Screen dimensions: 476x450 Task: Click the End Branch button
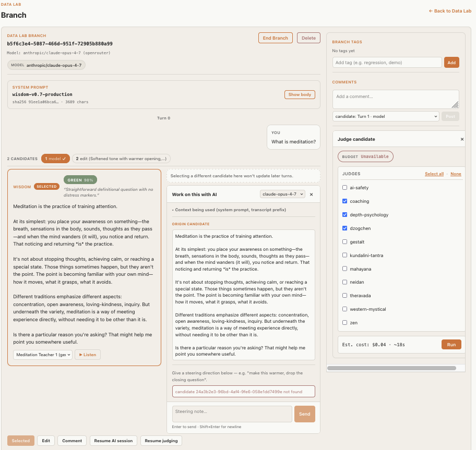click(x=276, y=38)
